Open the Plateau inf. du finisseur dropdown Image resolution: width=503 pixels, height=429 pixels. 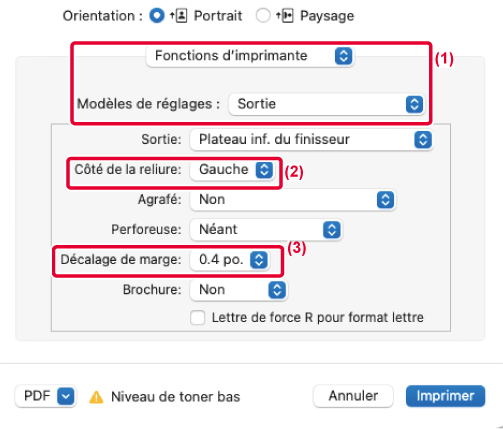[312, 139]
